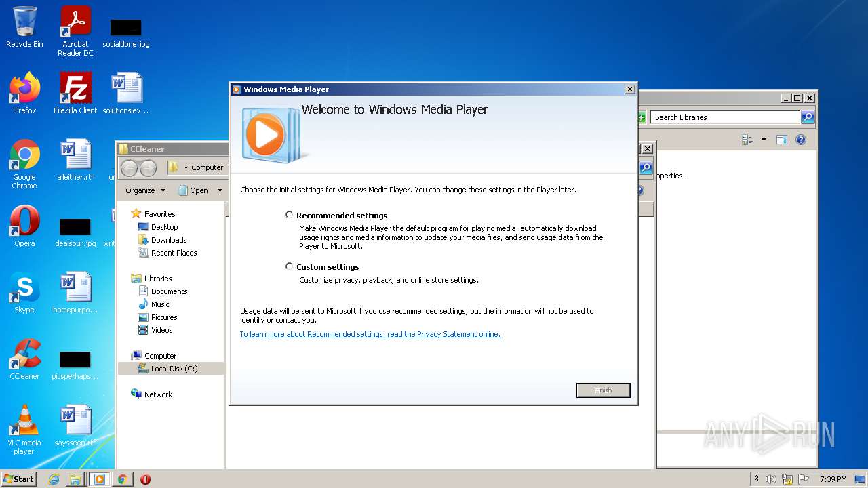Viewport: 868px width, 488px height.
Task: Click the search magnifier in CCleaner explorer window
Action: (646, 167)
